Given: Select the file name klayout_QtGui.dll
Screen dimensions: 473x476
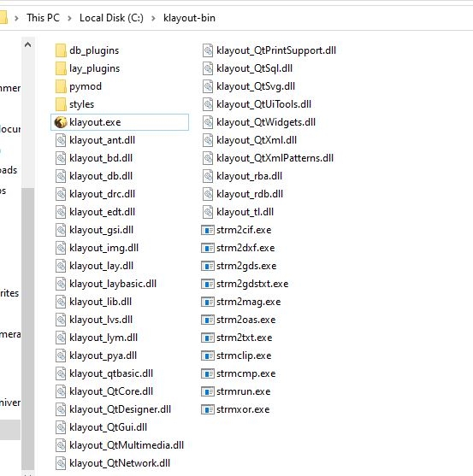Looking at the screenshot, I should (x=108, y=427).
